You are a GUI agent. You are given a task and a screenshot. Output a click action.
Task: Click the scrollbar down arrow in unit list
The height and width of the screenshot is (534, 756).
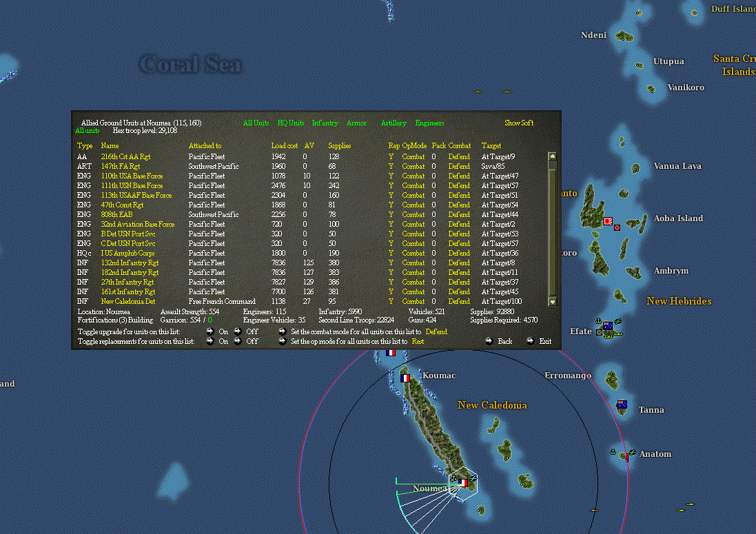[x=553, y=302]
